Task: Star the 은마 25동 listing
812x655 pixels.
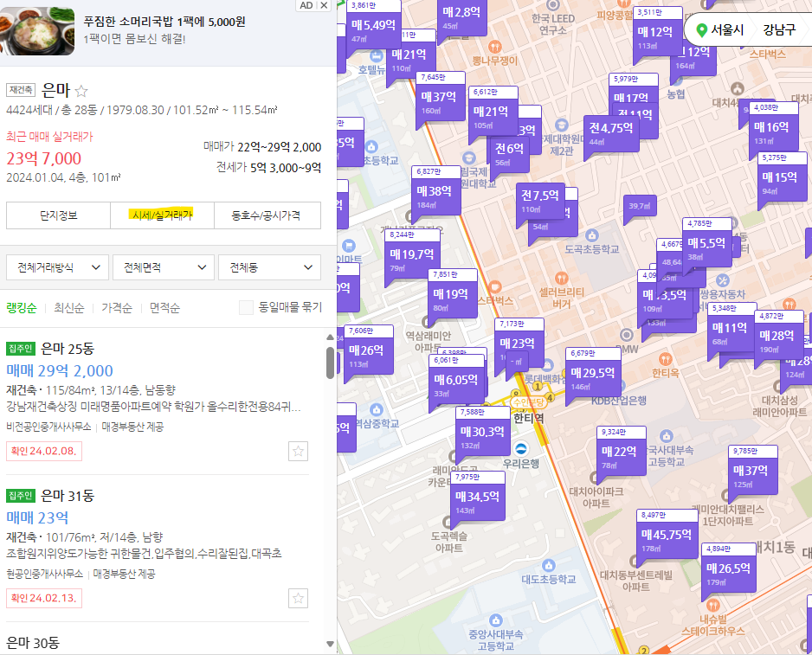Action: tap(299, 451)
